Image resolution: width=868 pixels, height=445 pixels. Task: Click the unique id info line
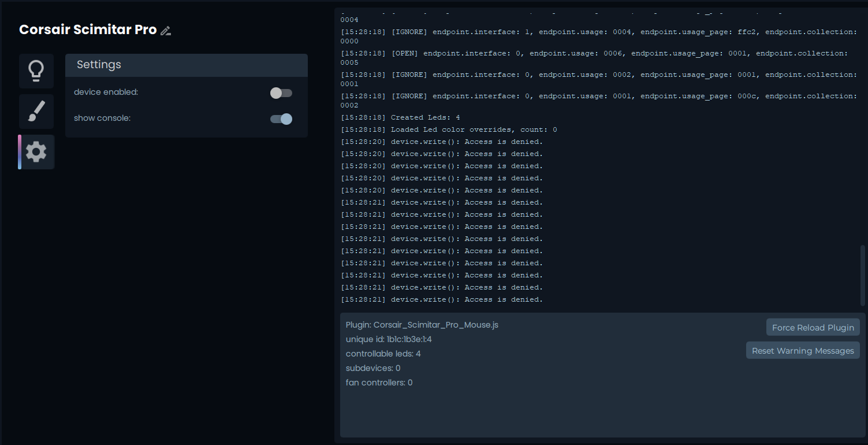click(x=389, y=339)
